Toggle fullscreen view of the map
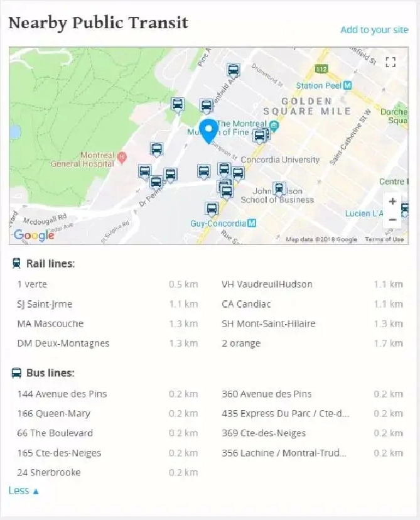The image size is (420, 520). point(390,62)
